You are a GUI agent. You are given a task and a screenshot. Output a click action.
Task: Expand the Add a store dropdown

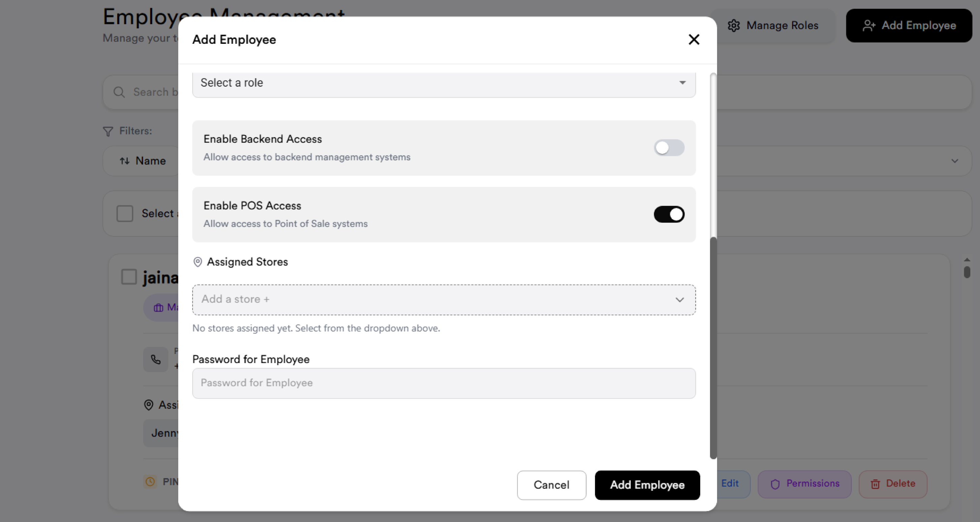tap(444, 299)
